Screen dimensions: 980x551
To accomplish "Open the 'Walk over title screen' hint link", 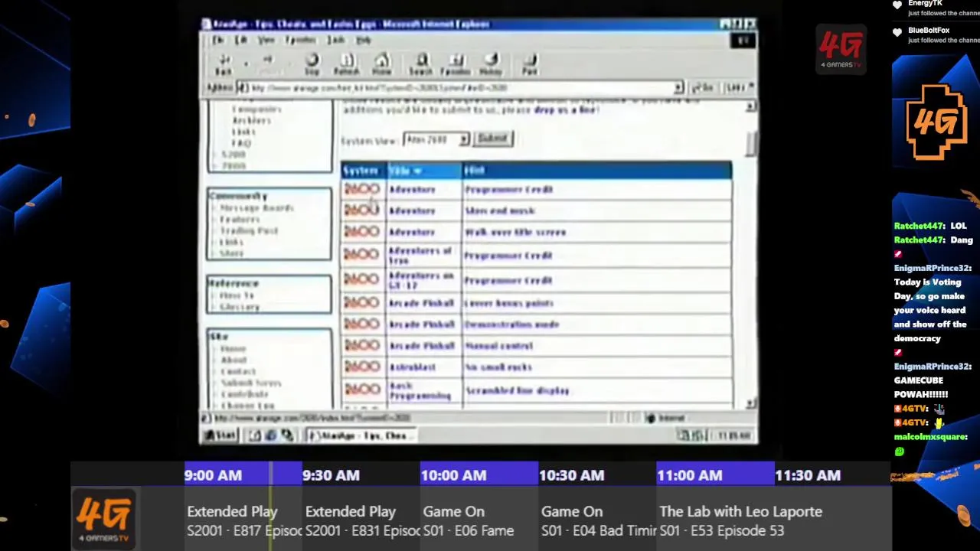I will [x=515, y=232].
